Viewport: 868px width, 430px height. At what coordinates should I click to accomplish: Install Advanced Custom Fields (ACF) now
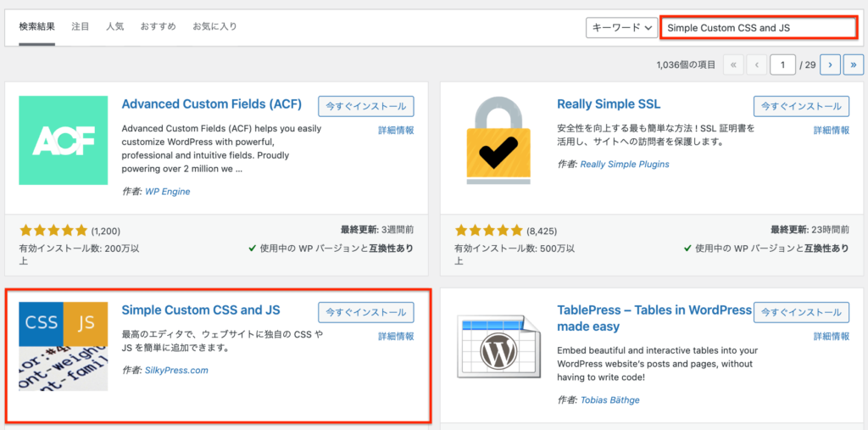366,106
